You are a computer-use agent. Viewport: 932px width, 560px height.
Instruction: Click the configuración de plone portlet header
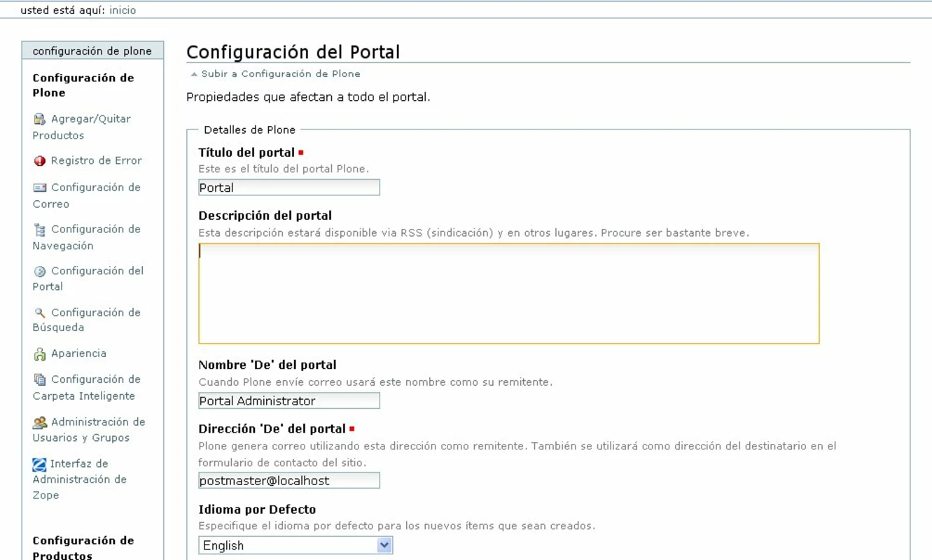point(92,50)
